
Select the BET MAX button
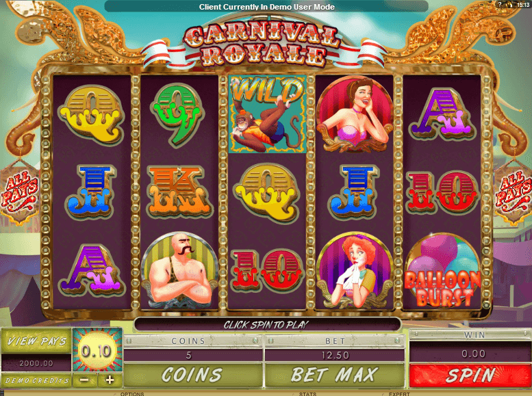335,375
